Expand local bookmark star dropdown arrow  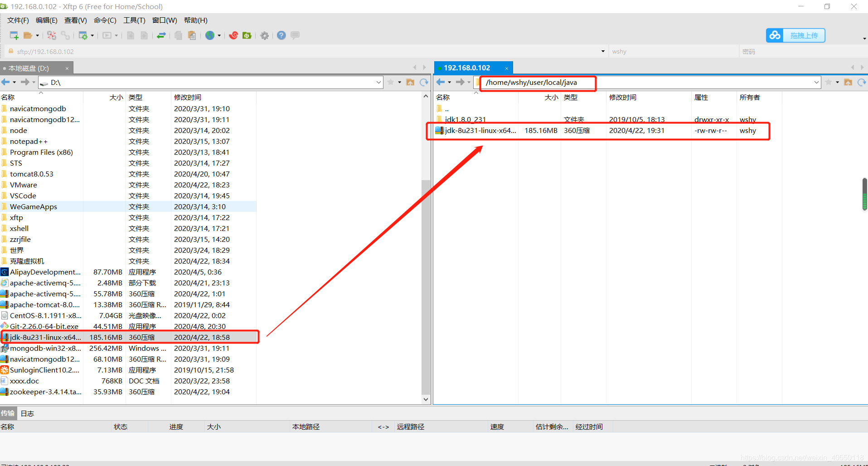[399, 82]
